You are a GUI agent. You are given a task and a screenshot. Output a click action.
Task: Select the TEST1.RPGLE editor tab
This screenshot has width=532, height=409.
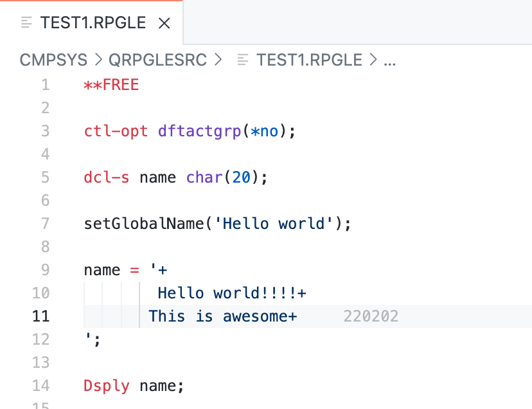coord(93,23)
